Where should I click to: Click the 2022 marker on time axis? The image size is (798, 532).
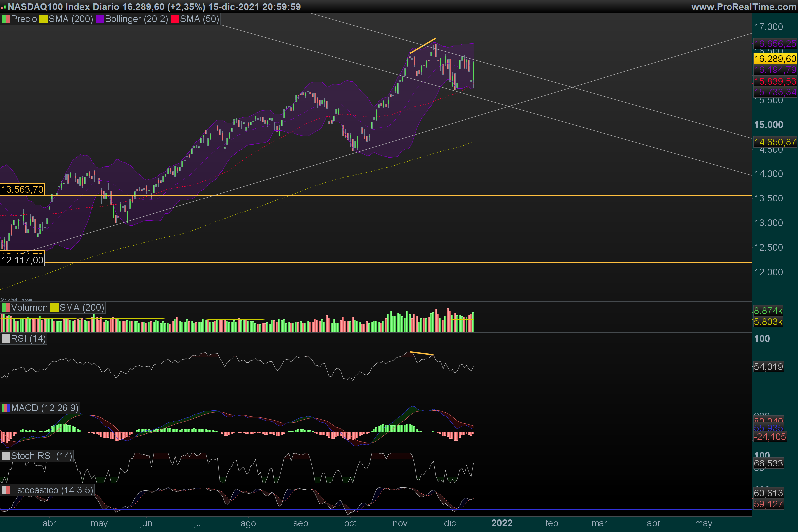[x=502, y=523]
